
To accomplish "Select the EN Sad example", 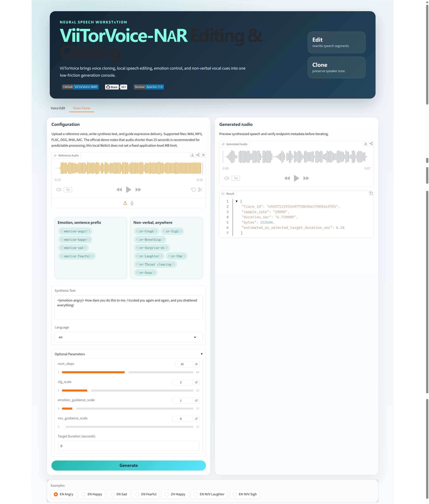I will [x=119, y=494].
